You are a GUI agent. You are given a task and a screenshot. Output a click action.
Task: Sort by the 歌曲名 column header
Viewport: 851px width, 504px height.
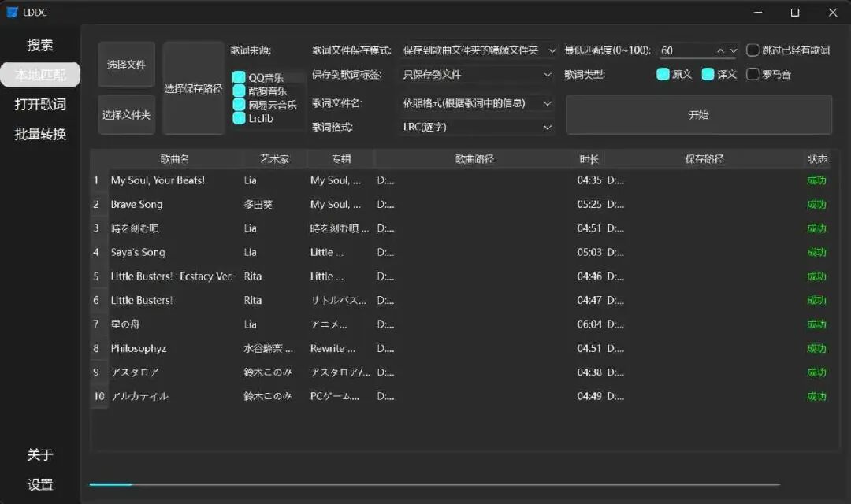[x=175, y=159]
